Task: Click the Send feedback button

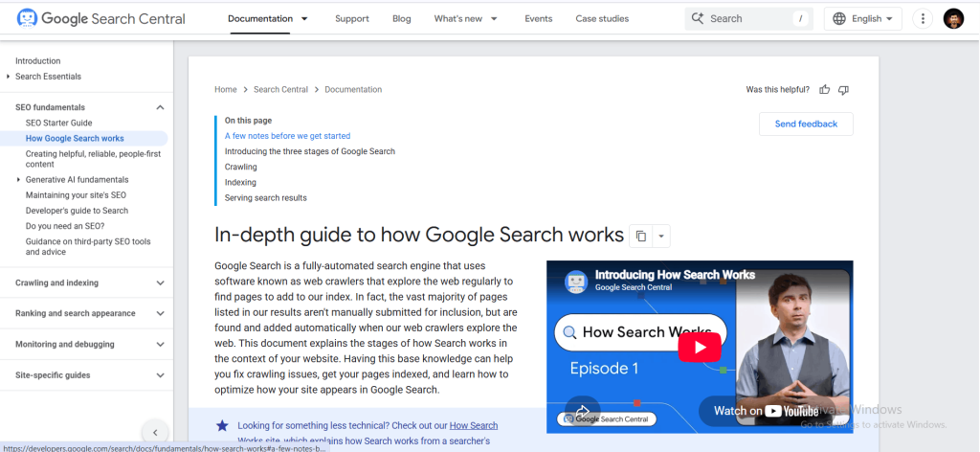Action: point(806,124)
